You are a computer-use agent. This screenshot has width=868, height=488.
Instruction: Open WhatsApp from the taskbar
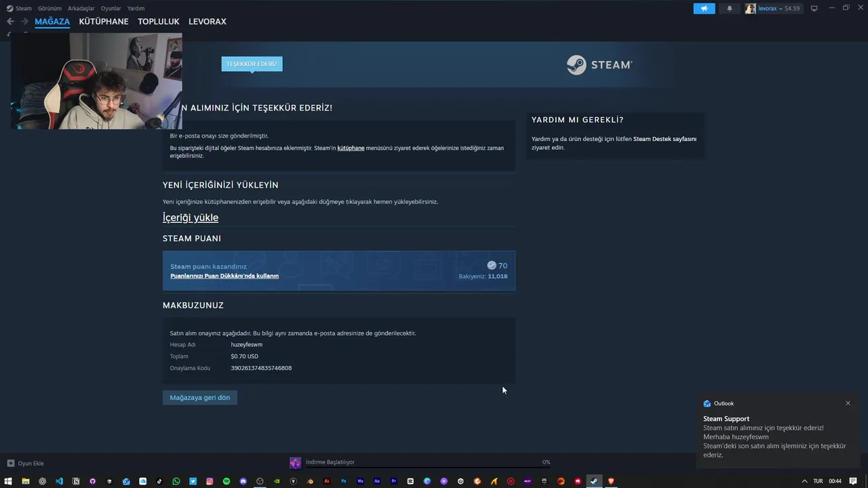click(176, 481)
